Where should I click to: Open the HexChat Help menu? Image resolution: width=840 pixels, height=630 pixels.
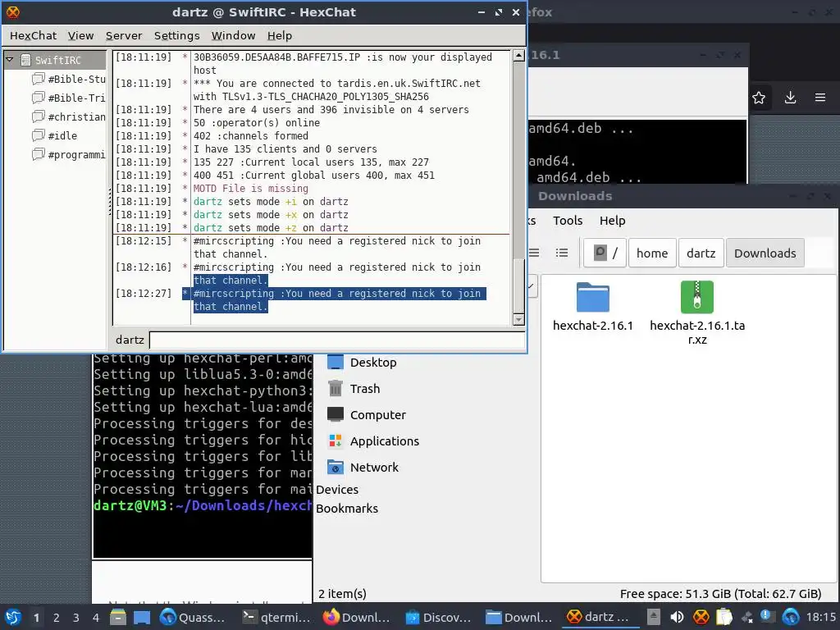[x=280, y=36]
